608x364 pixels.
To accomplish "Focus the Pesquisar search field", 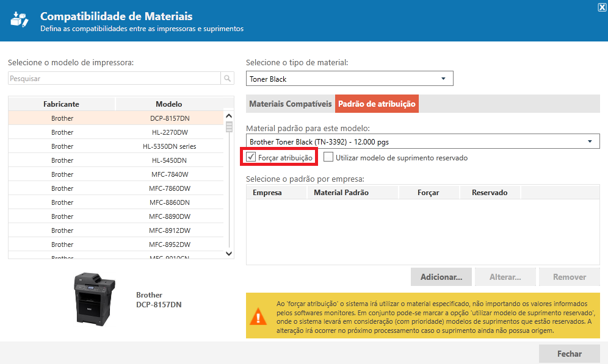I will [114, 79].
